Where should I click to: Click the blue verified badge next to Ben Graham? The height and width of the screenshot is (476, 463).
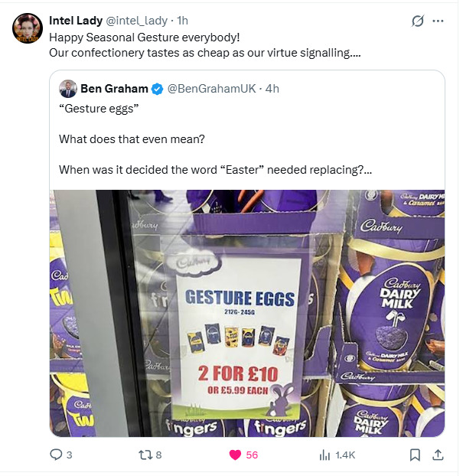tap(157, 89)
